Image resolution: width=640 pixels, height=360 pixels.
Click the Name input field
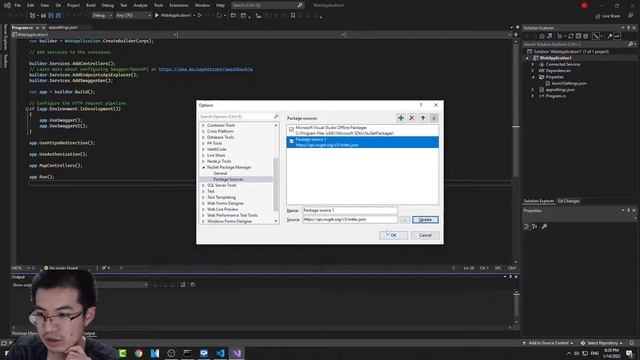coord(350,210)
